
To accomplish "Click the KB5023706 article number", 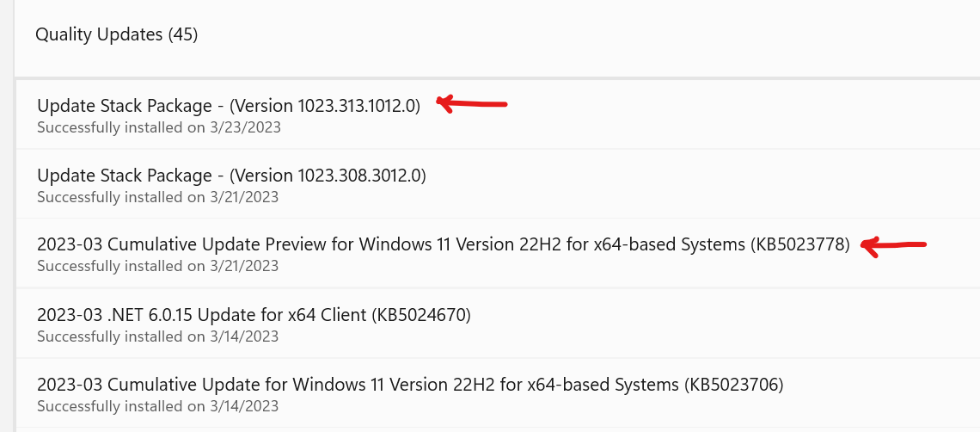I will [x=734, y=384].
